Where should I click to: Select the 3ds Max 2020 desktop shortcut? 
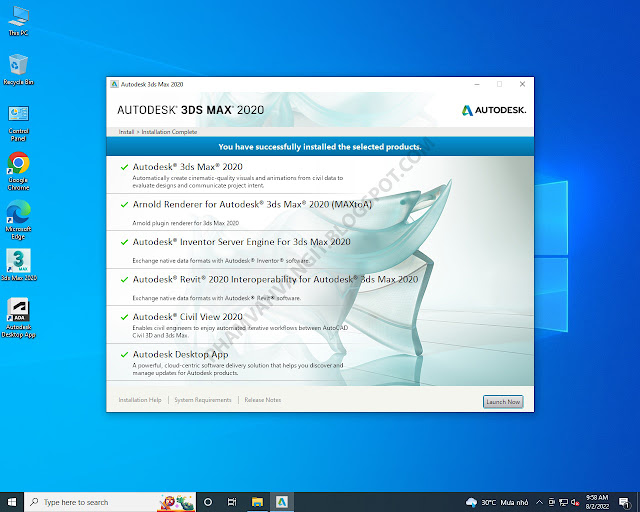[19, 265]
